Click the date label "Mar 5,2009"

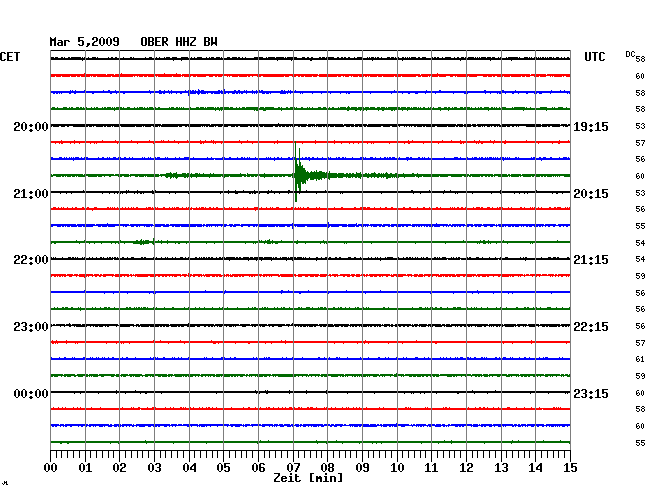[x=85, y=42]
